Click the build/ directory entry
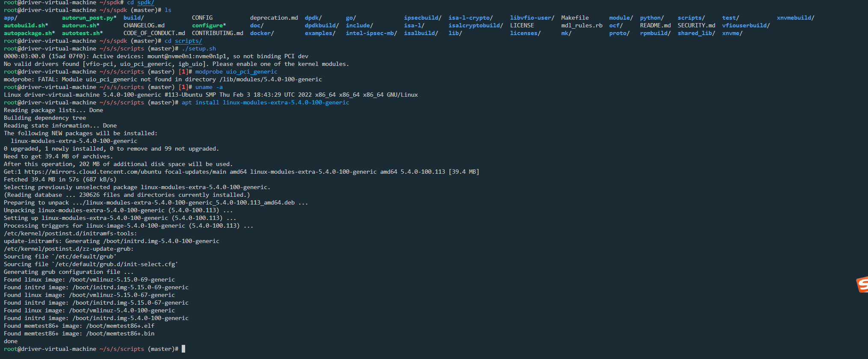This screenshot has width=868, height=359. pos(134,18)
